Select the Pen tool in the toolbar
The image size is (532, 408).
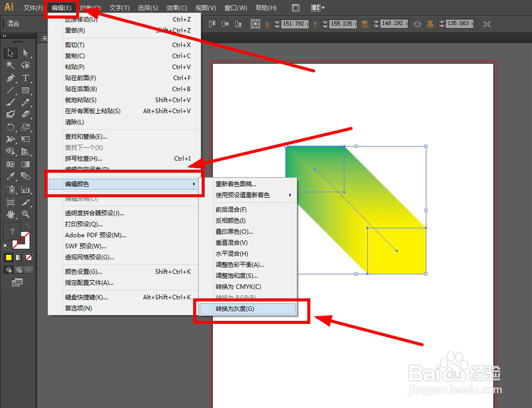tap(10, 77)
